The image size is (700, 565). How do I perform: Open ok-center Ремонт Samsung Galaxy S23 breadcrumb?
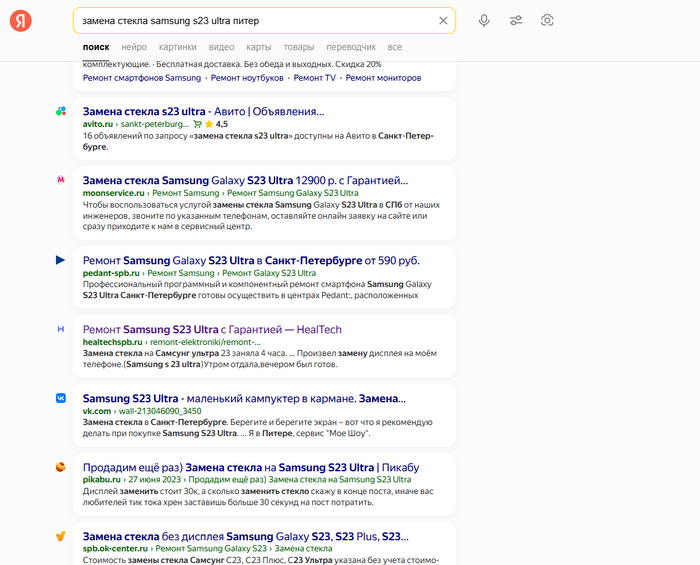click(x=211, y=548)
